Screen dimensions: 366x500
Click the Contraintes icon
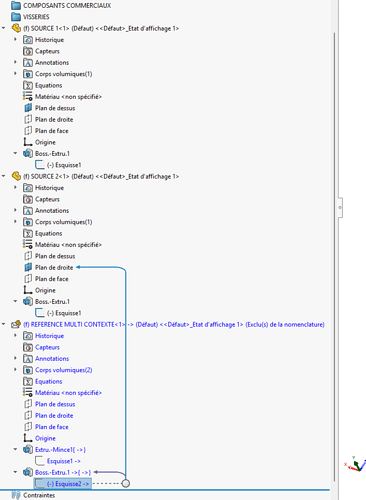[16, 495]
